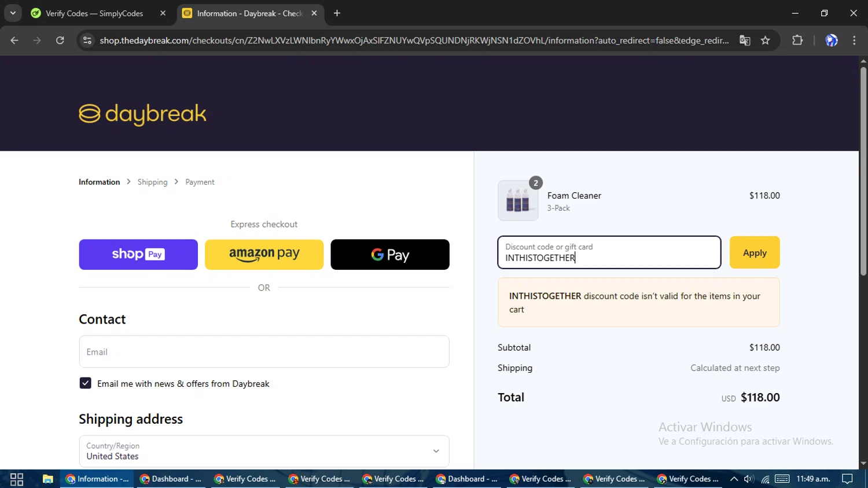Image resolution: width=868 pixels, height=488 pixels.
Task: Bookmark this page with the star icon
Action: tap(766, 41)
